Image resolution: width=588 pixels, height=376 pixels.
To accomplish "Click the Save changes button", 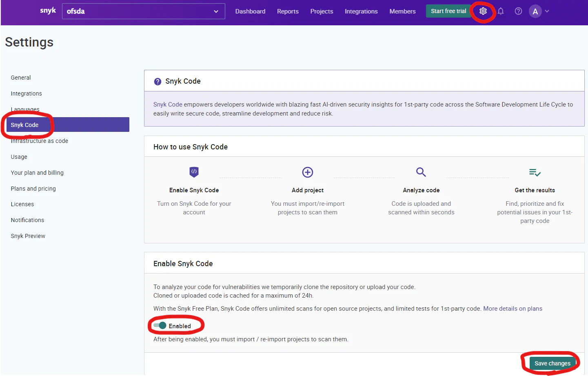I will [553, 363].
